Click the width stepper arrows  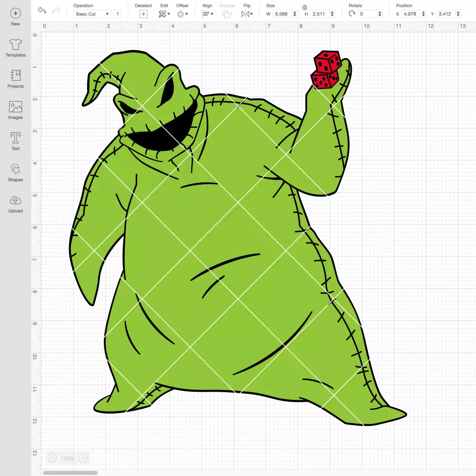295,14
